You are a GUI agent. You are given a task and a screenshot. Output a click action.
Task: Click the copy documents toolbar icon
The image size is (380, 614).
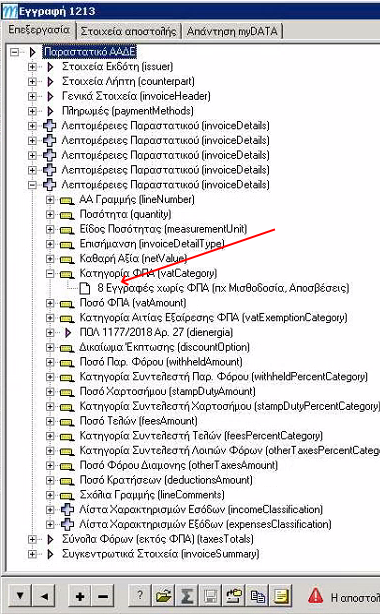coord(257,596)
